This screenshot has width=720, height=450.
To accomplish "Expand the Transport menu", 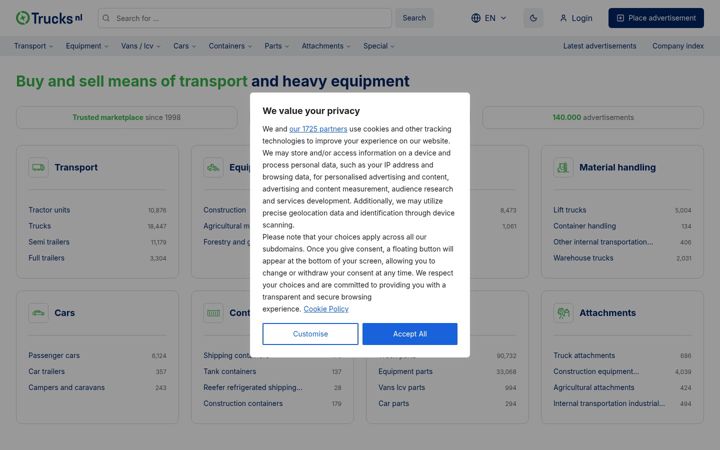I will [34, 46].
